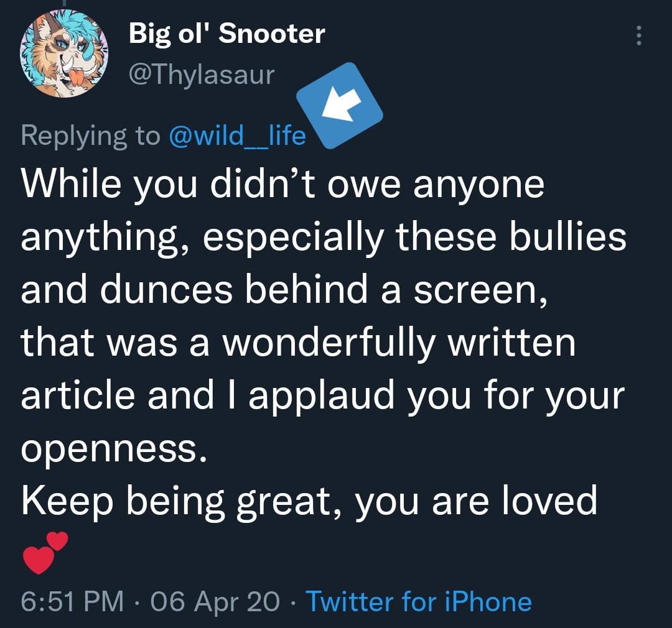
Task: Click the Replying to label
Action: pos(90,136)
